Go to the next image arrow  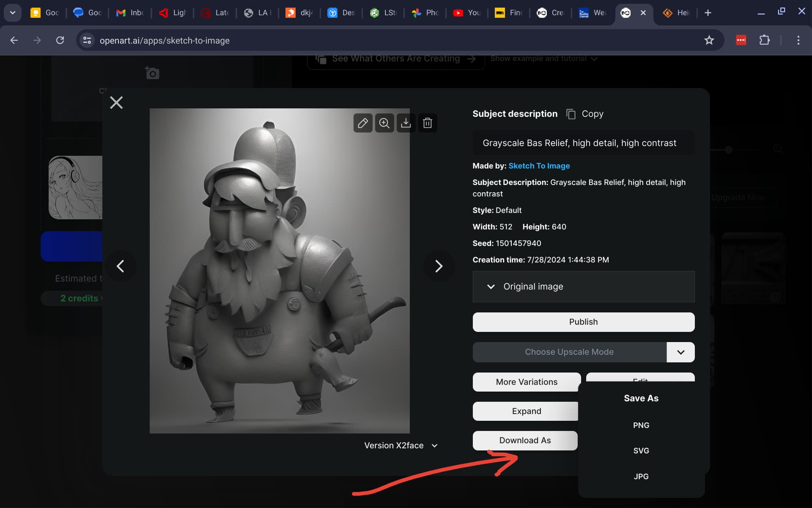pyautogui.click(x=439, y=266)
